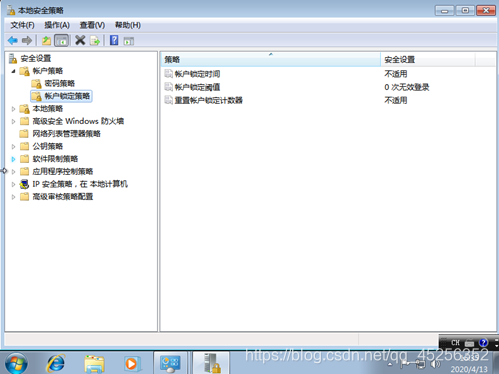The width and height of the screenshot is (499, 374).
Task: Click 不适用 value for 重置帐户锁定计数器
Action: 396,100
